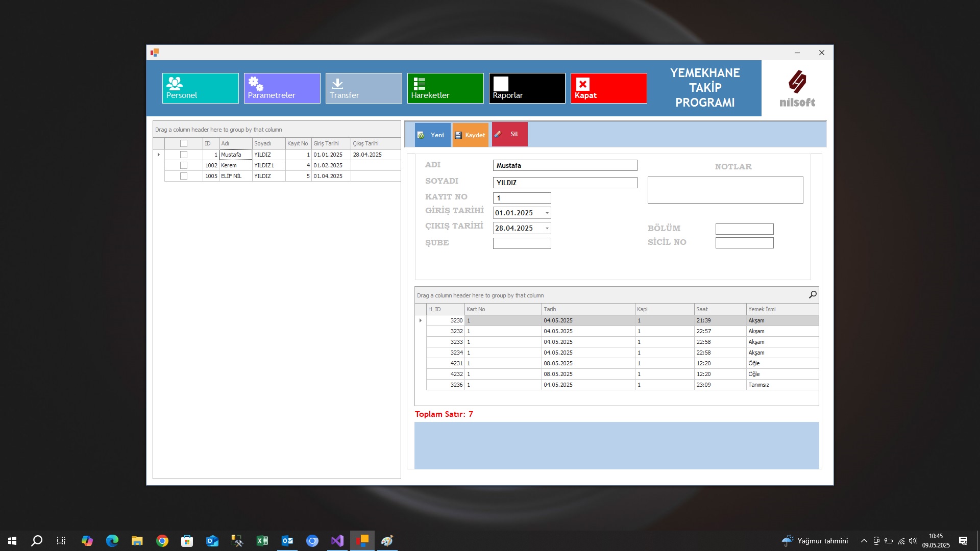Viewport: 980px width, 551px height.
Task: Tick the checkbox for Kerem's row
Action: tap(184, 165)
